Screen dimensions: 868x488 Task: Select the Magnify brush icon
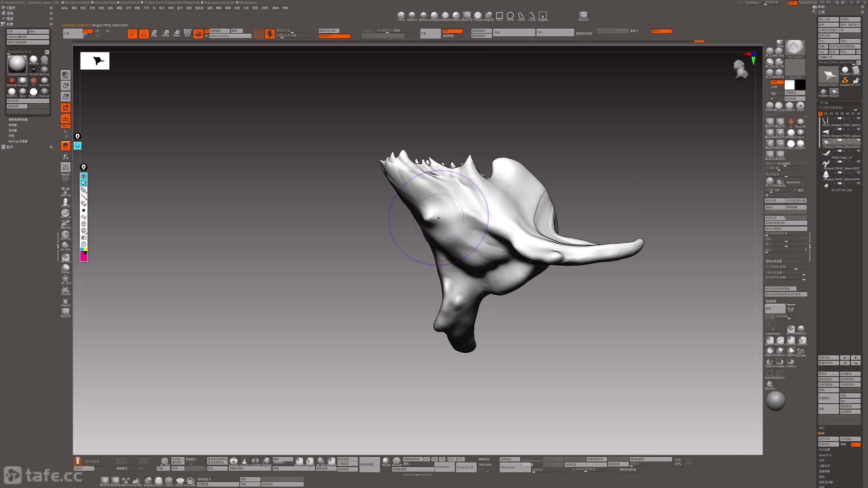point(489,15)
